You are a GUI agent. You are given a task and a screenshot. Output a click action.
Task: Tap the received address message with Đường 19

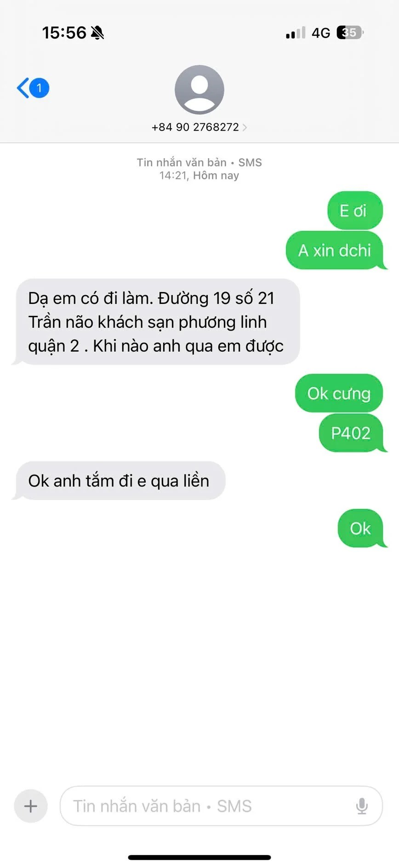[156, 322]
